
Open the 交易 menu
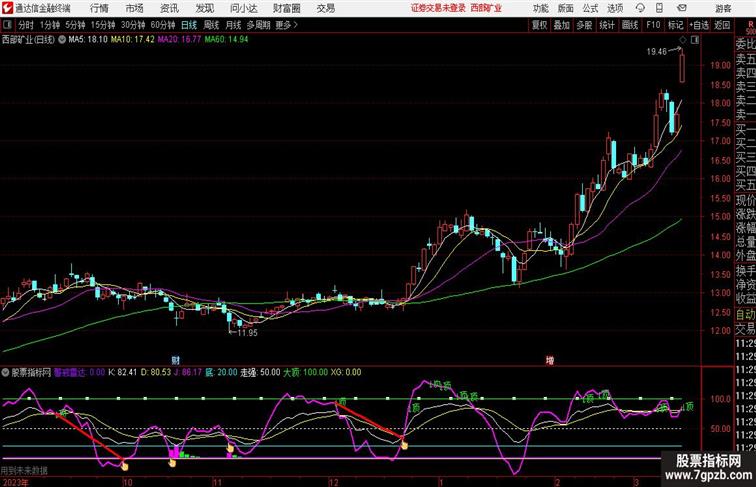coord(325,8)
